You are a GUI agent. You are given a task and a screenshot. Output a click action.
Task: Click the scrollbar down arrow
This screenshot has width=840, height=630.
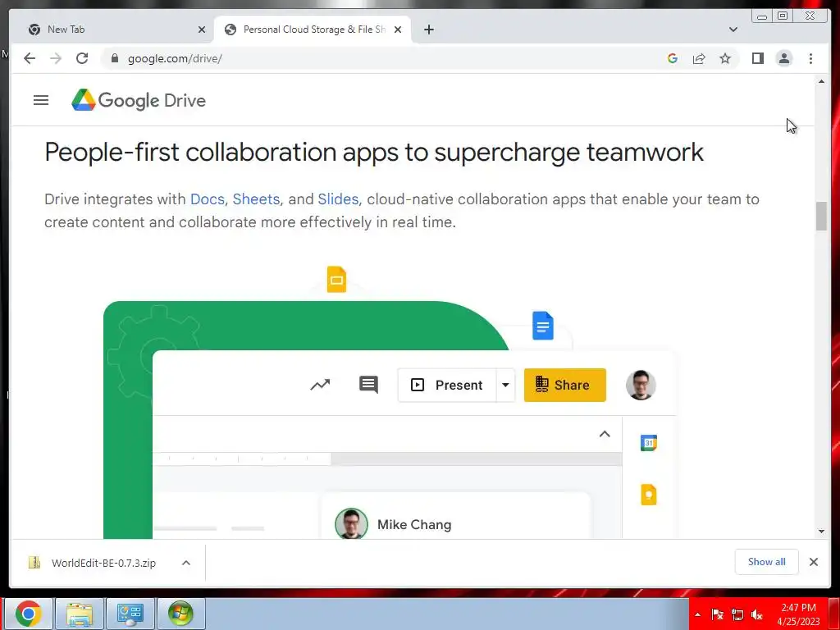821,532
